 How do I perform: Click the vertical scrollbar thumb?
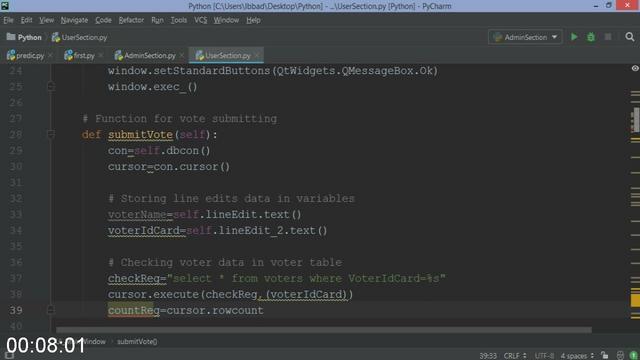click(635, 120)
